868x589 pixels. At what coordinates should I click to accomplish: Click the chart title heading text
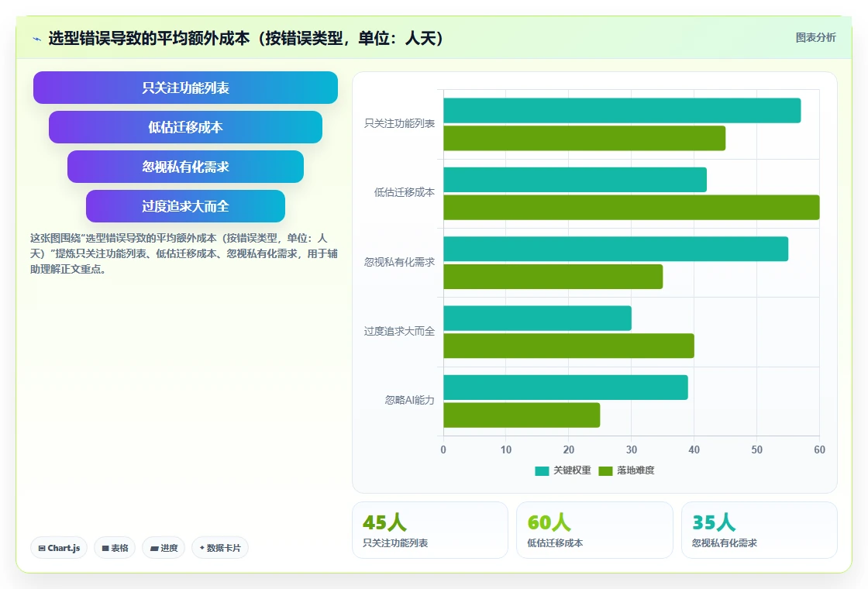(245, 38)
